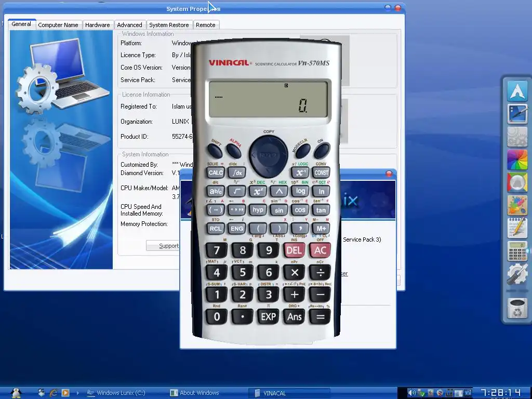Image resolution: width=532 pixels, height=399 pixels.
Task: Click the minus − key
Action: (x=320, y=294)
